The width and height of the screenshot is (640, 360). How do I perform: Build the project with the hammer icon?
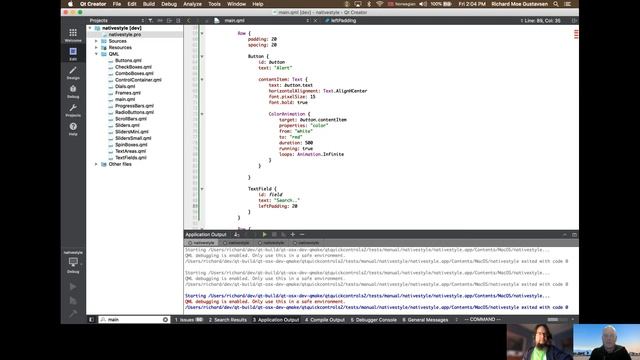pyautogui.click(x=73, y=313)
